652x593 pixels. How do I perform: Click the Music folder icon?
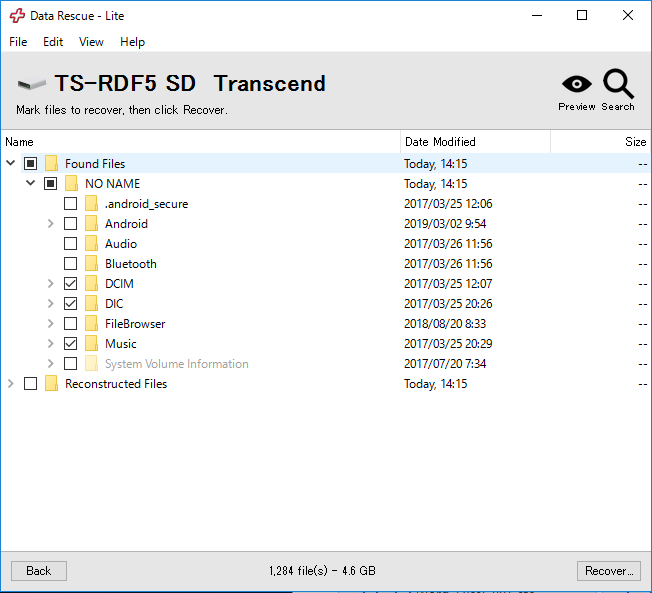pyautogui.click(x=91, y=343)
